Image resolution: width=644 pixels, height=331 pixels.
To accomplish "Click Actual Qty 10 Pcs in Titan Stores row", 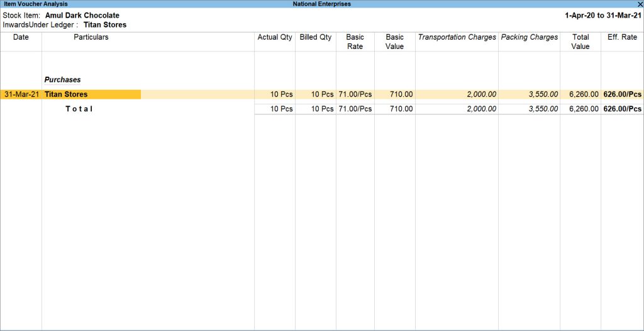I will click(281, 94).
